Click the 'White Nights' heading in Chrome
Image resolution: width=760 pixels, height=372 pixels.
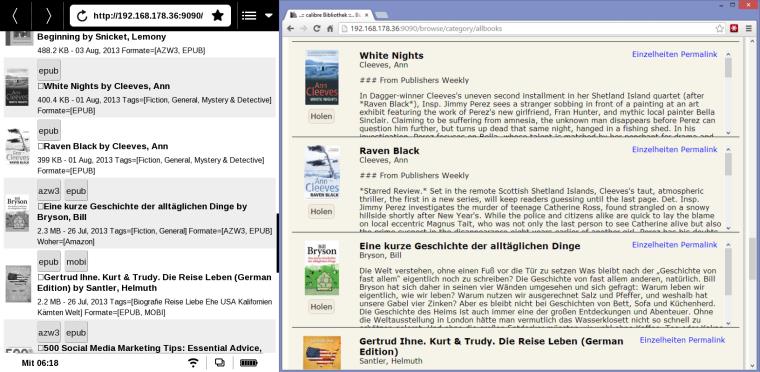pos(392,56)
